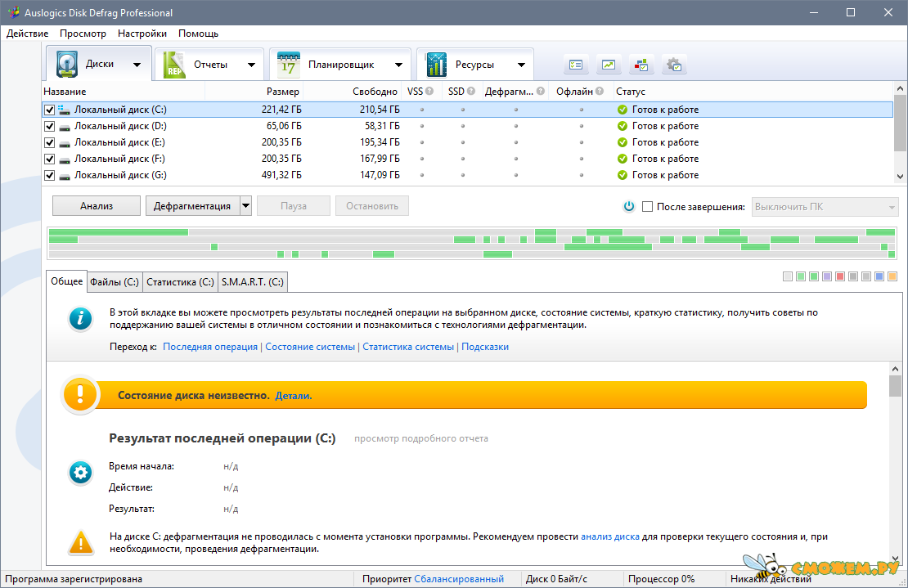Click the red legend color swatch
The width and height of the screenshot is (908, 588).
click(x=840, y=276)
